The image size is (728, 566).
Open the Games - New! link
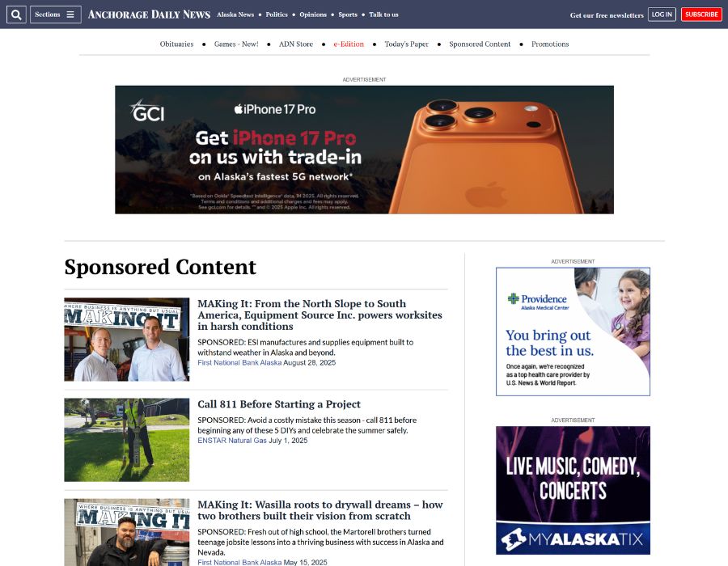pyautogui.click(x=236, y=44)
